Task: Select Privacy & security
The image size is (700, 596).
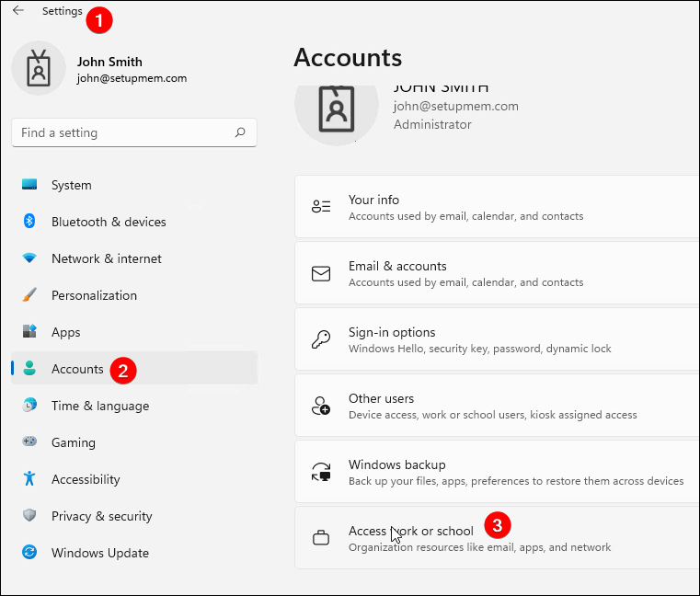Action: (x=134, y=516)
